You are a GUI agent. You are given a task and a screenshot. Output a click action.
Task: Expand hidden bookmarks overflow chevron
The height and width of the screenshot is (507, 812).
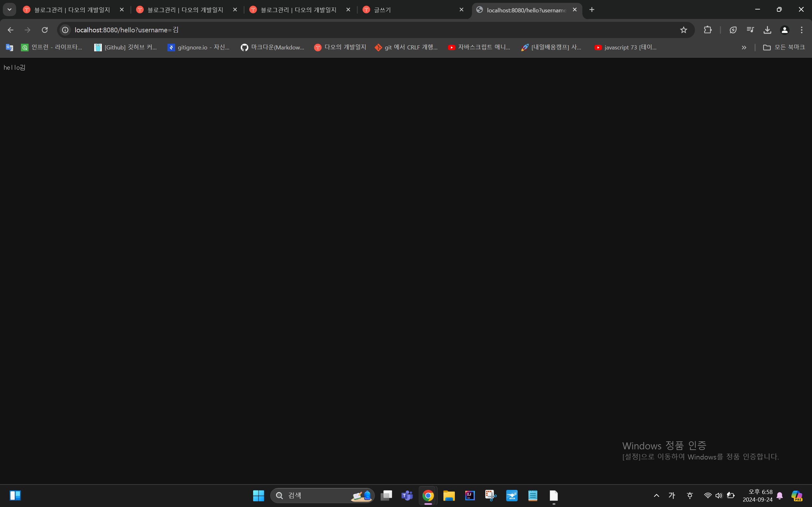click(x=744, y=48)
